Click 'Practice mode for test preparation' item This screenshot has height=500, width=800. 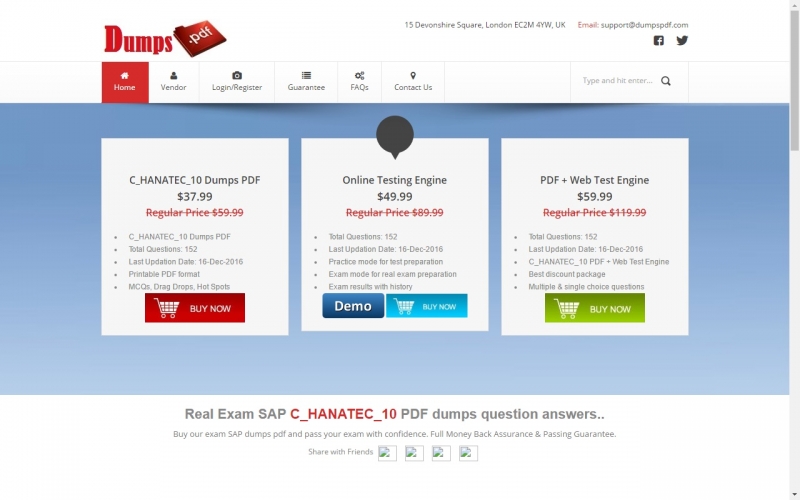386,262
